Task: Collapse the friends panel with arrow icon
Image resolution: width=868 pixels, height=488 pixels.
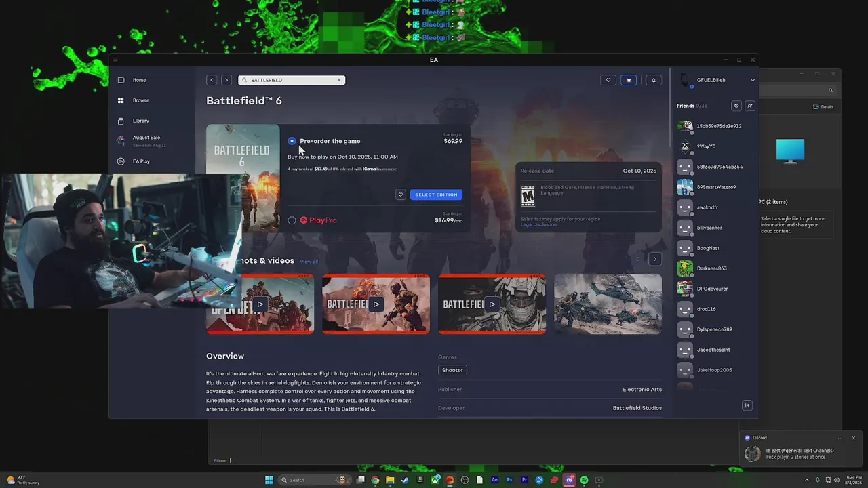Action: pyautogui.click(x=747, y=405)
